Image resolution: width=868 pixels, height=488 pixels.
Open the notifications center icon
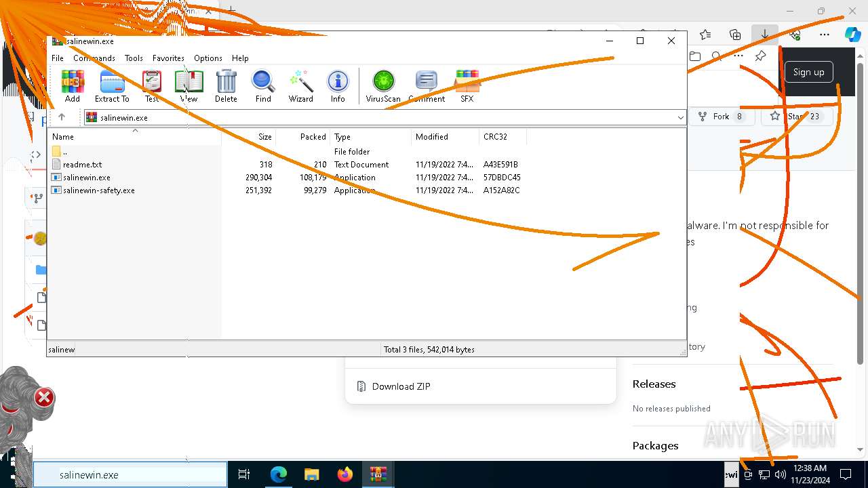(x=846, y=475)
